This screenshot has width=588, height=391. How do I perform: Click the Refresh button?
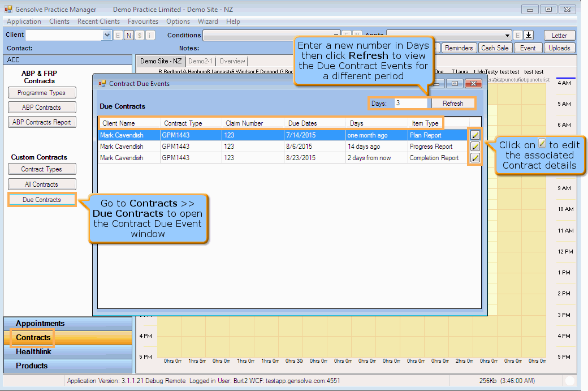pos(453,103)
